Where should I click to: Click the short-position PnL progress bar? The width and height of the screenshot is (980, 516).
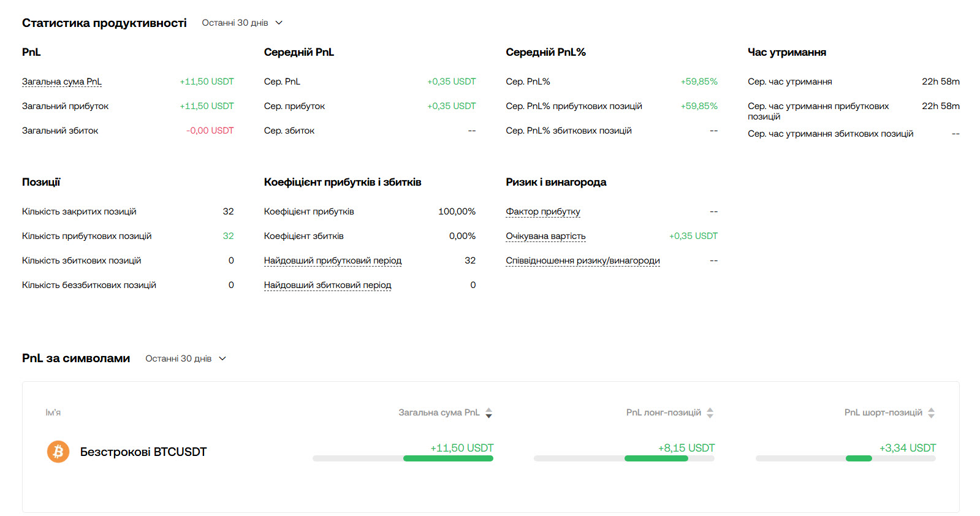click(859, 458)
